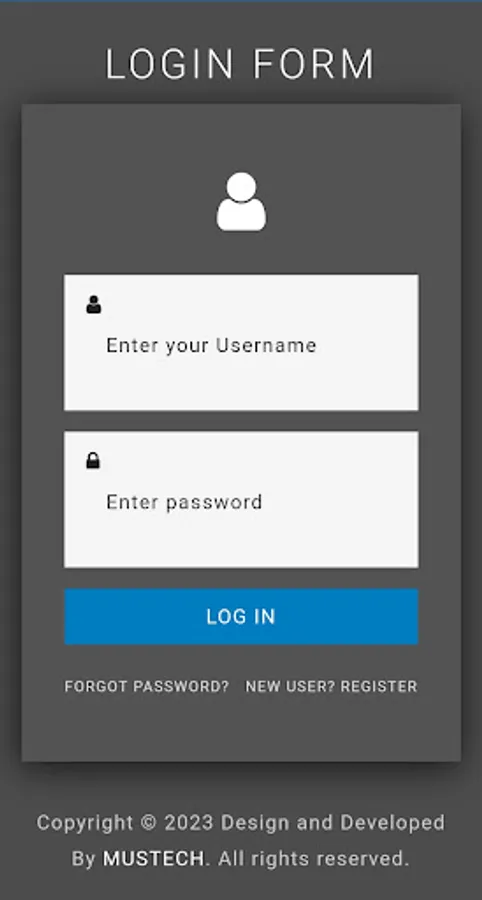This screenshot has height=900, width=482.
Task: Click the large white user avatar icon
Action: pos(241,202)
